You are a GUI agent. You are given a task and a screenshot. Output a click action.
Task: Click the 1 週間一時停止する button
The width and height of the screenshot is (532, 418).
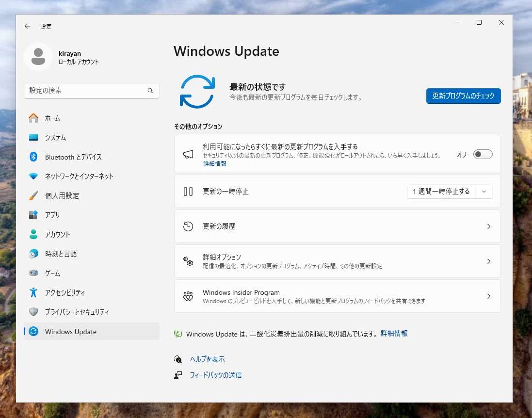point(441,192)
